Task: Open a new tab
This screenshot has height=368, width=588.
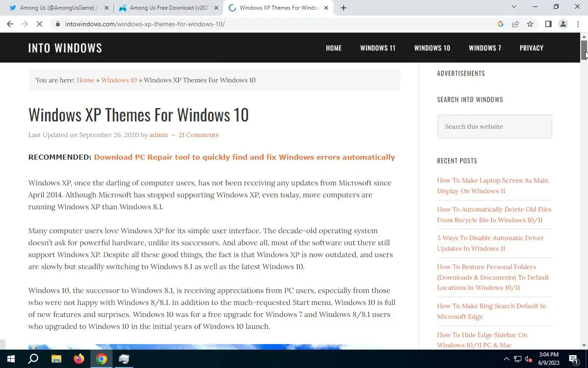Action: [x=343, y=8]
